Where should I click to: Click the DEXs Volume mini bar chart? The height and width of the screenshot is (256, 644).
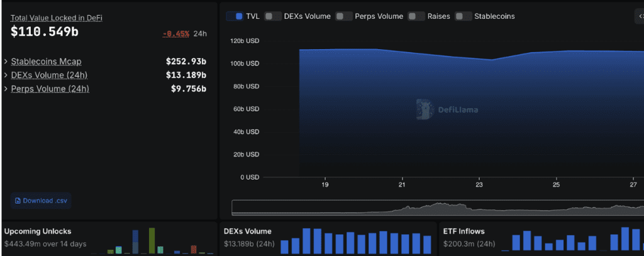coord(356,241)
